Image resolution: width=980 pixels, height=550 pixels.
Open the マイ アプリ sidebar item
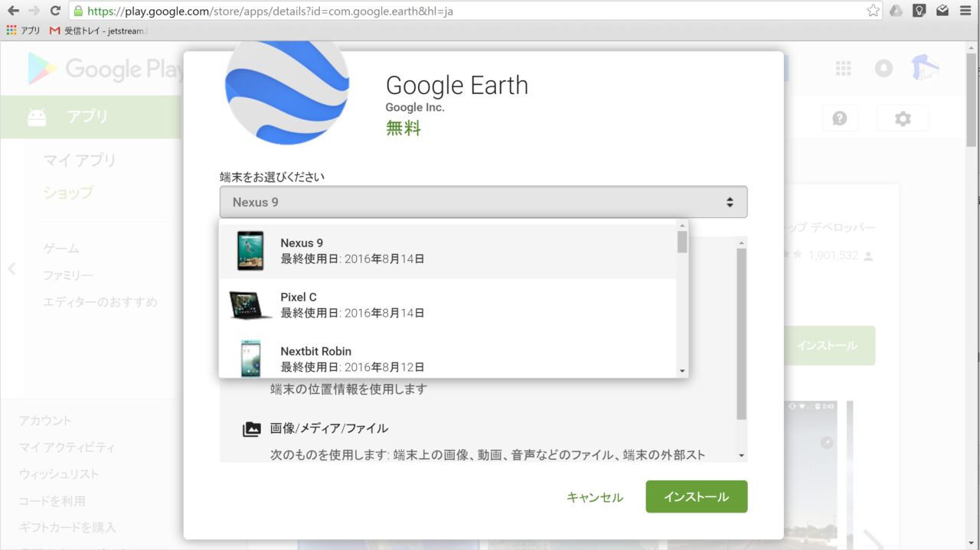pyautogui.click(x=80, y=160)
